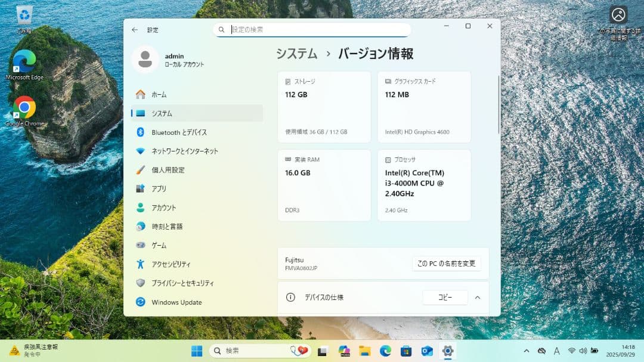Open ネットワークとインターネット settings
The width and height of the screenshot is (644, 362).
(197, 151)
